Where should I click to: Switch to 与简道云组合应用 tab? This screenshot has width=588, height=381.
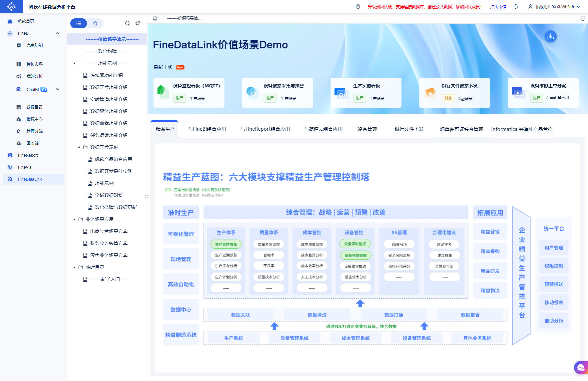coord(323,129)
